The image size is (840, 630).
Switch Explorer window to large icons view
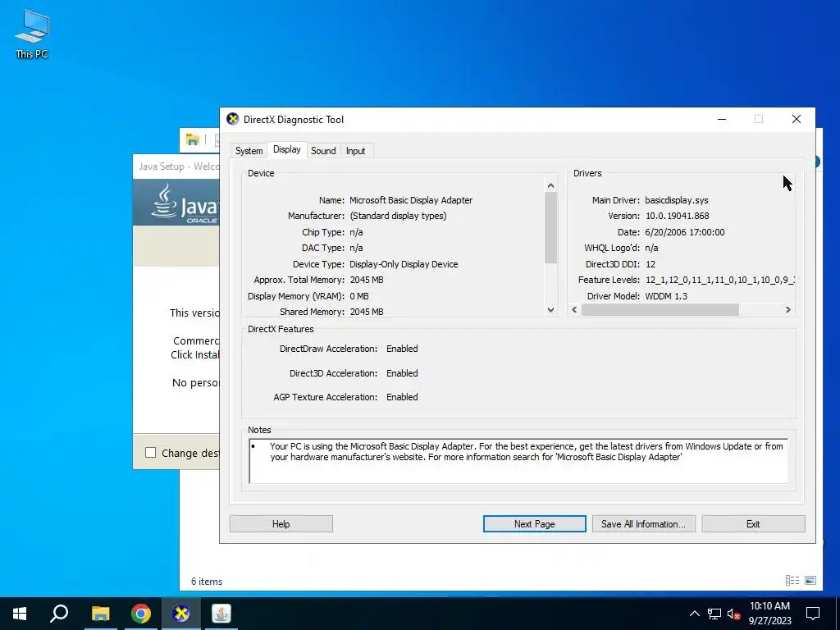tap(810, 580)
